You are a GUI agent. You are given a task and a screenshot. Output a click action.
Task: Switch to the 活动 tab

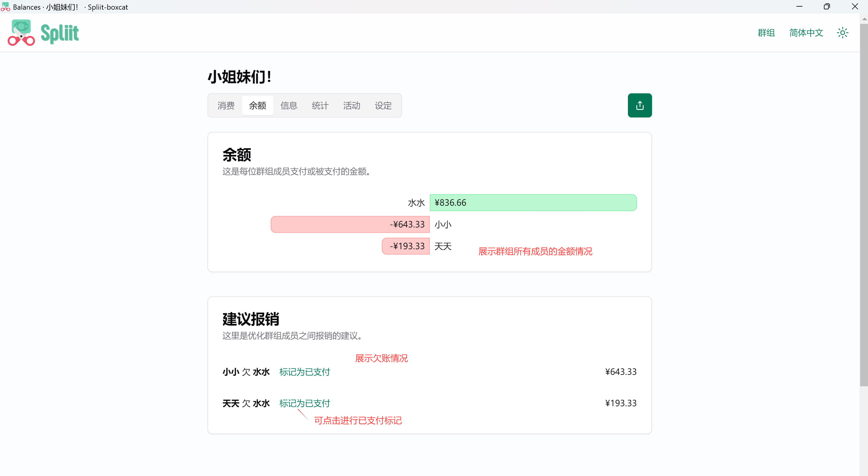click(352, 105)
